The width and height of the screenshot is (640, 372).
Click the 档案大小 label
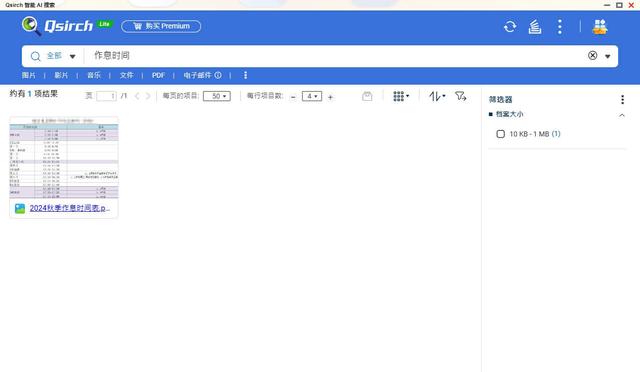509,114
